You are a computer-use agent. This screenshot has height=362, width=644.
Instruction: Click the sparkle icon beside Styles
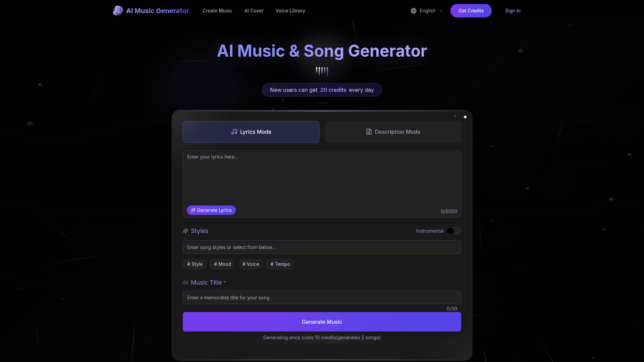[x=185, y=231]
